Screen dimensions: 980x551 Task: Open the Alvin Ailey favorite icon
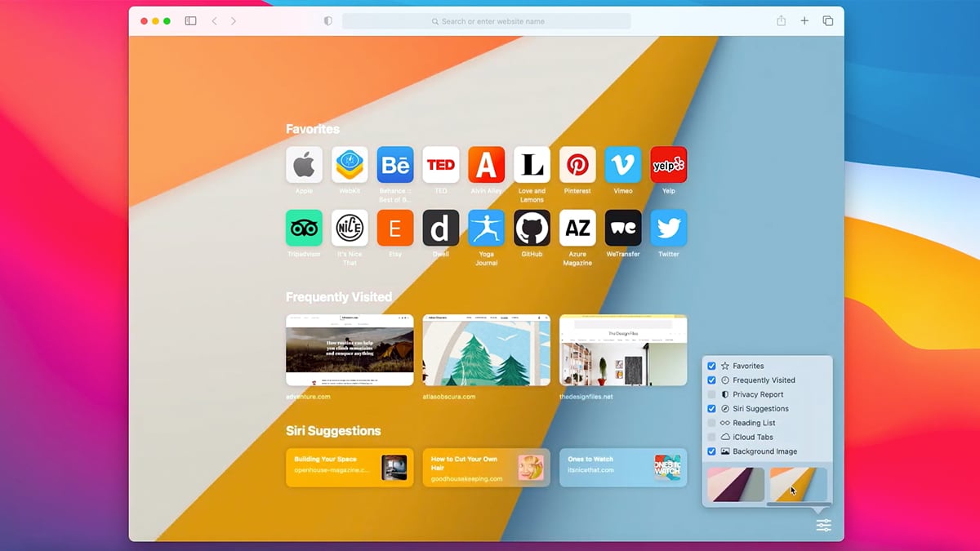(486, 165)
